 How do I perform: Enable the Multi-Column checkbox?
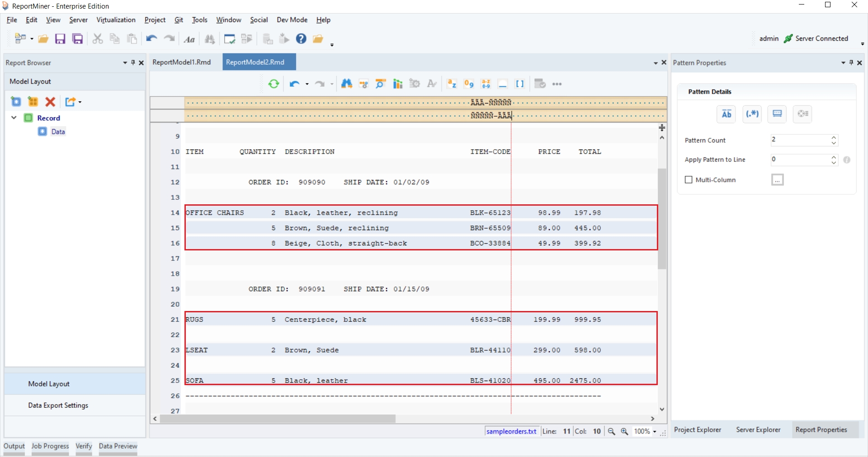click(689, 180)
